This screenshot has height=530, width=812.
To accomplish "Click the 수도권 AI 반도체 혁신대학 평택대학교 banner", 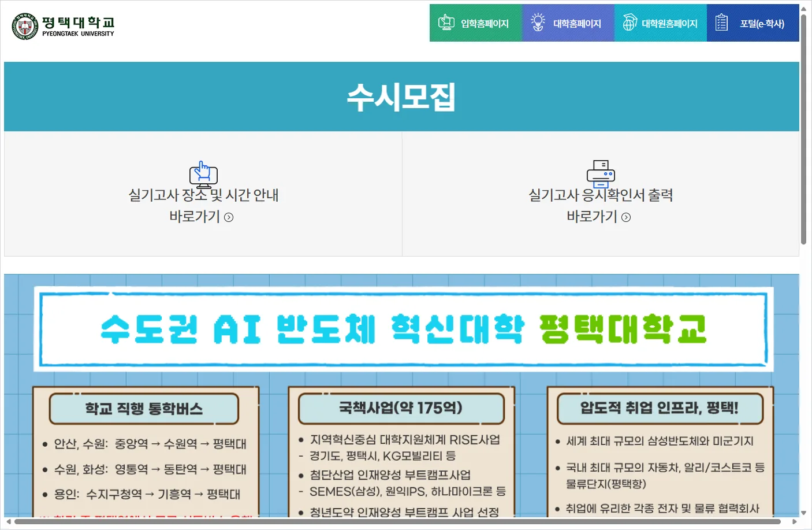I will [x=403, y=329].
